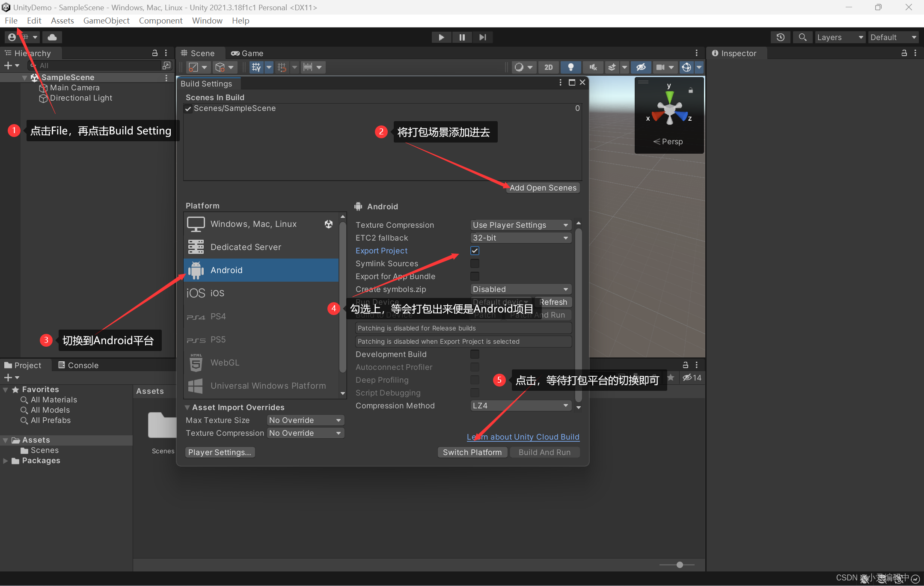This screenshot has width=924, height=586.
Task: Enable the Symlink Sources checkbox
Action: point(475,264)
